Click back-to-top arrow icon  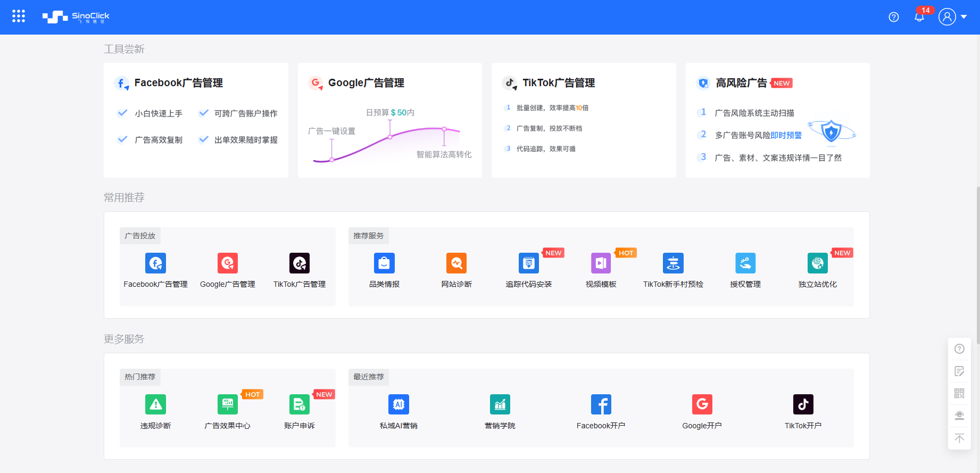pyautogui.click(x=959, y=438)
